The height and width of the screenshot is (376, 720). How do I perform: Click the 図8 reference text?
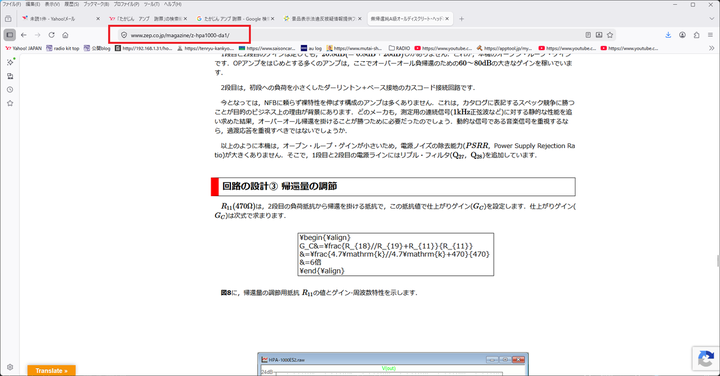(225, 293)
